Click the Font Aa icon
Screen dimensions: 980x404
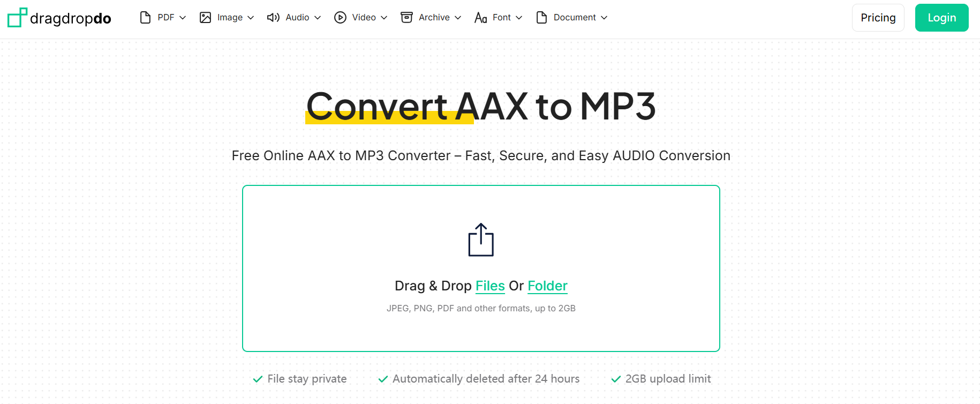tap(480, 17)
